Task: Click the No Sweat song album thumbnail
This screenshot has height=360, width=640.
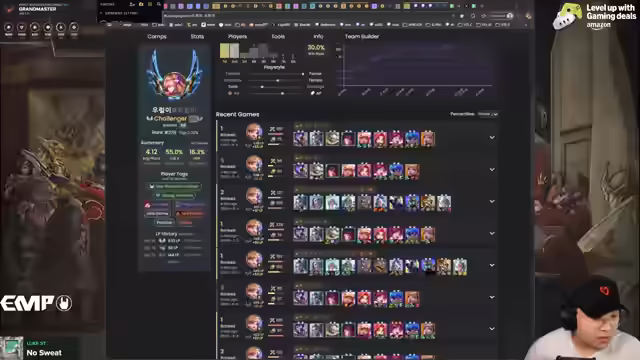Action: 11,348
